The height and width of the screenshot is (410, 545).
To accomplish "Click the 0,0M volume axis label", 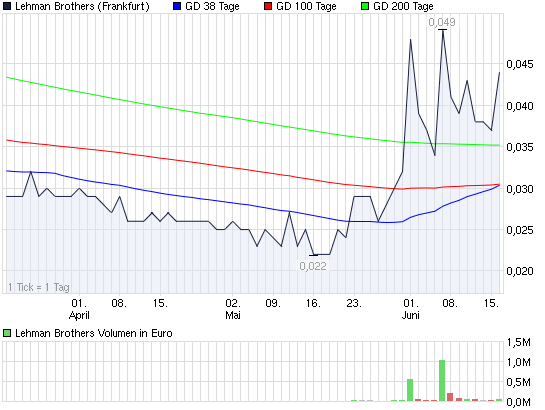I will pos(519,402).
